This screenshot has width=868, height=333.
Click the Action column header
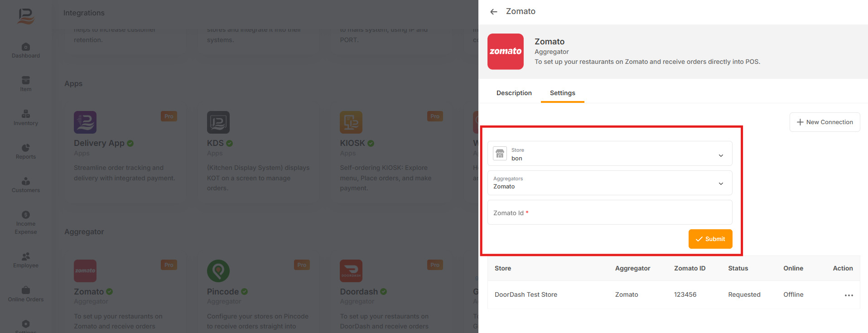[x=843, y=268]
